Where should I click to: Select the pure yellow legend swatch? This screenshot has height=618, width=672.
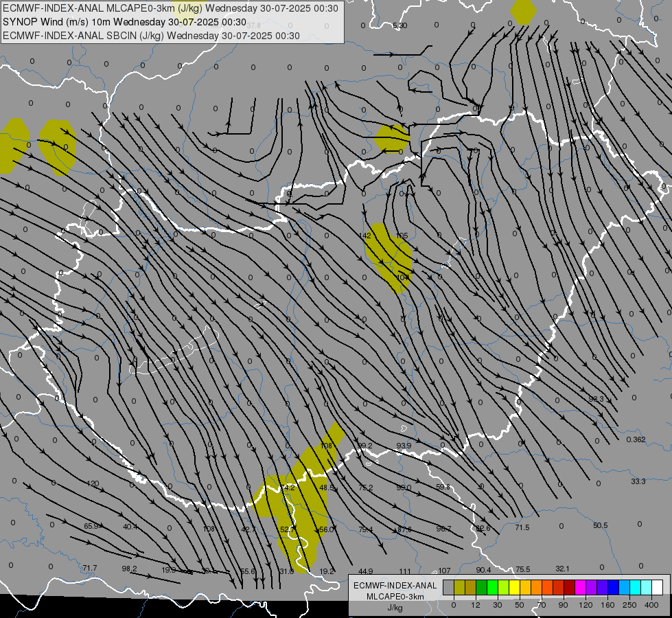pos(514,587)
